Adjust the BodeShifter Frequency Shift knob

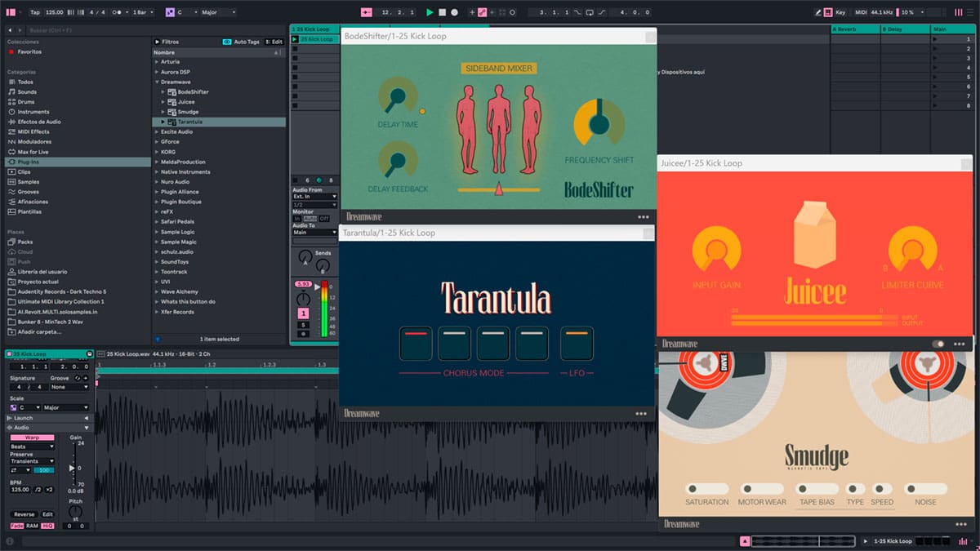coord(599,123)
